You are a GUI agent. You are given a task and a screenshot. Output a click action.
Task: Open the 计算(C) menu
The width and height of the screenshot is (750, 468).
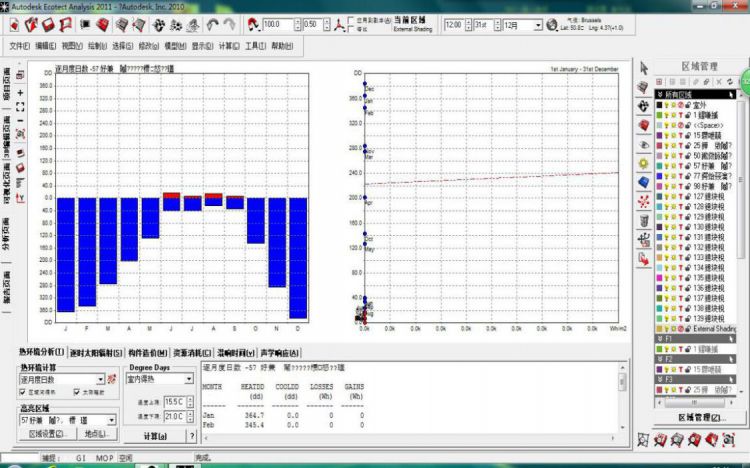pyautogui.click(x=227, y=46)
